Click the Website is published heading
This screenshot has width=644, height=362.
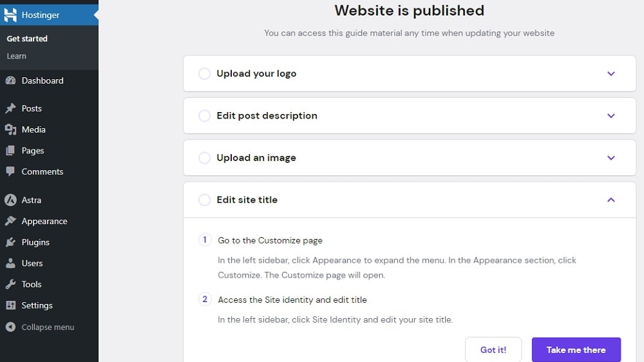[x=409, y=11]
